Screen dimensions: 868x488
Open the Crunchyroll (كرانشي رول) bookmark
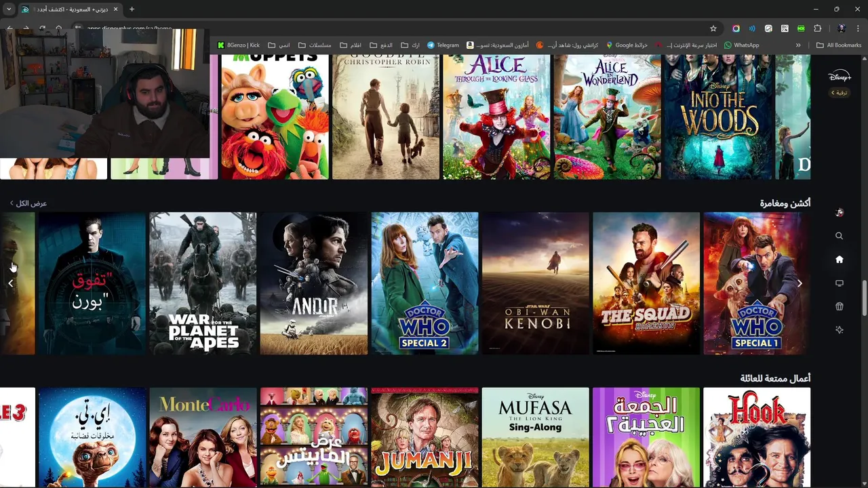click(x=567, y=45)
